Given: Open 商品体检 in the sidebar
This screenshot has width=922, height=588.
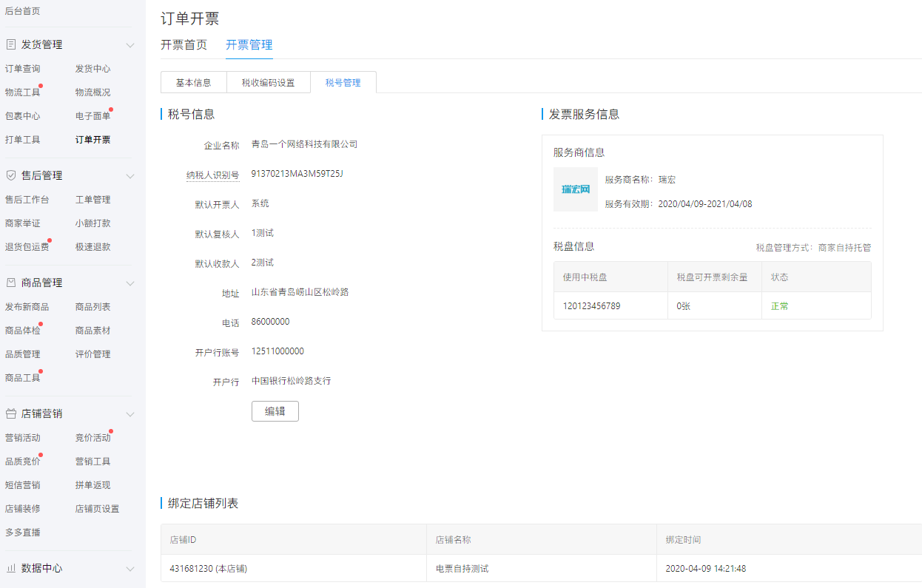Looking at the screenshot, I should pyautogui.click(x=23, y=331).
